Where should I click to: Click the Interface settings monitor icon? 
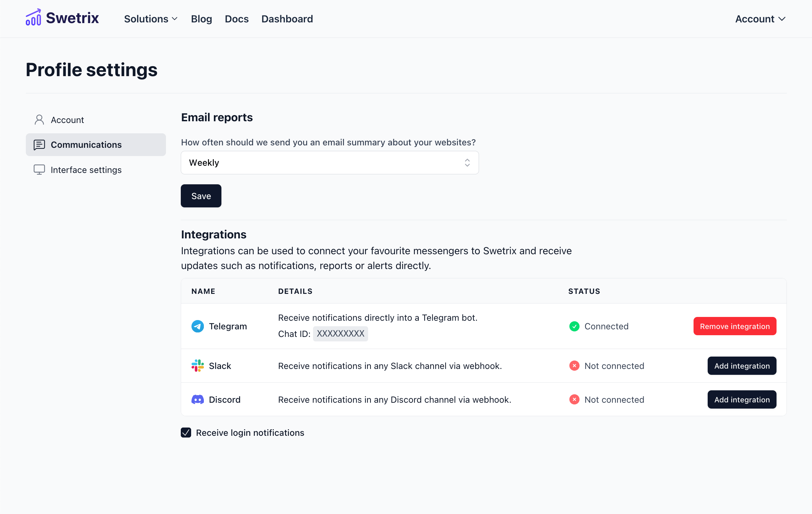(x=39, y=169)
